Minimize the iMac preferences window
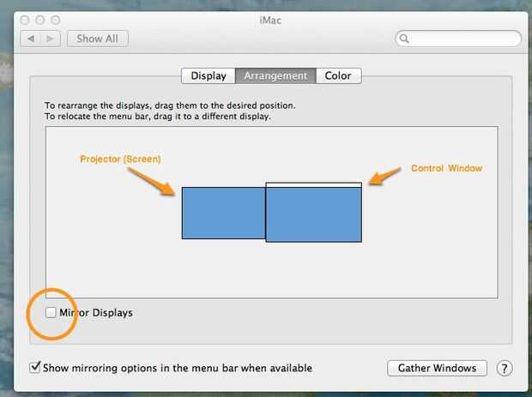The image size is (532, 397). pos(39,19)
